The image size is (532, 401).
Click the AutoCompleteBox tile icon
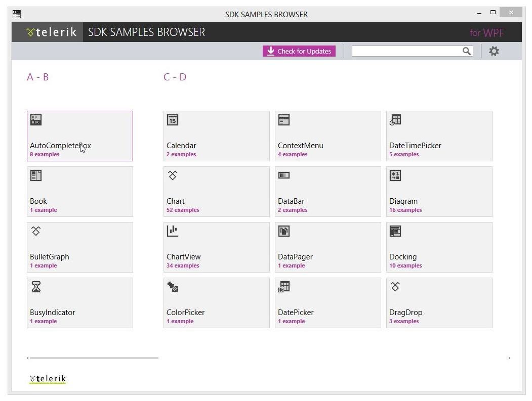pyautogui.click(x=36, y=120)
